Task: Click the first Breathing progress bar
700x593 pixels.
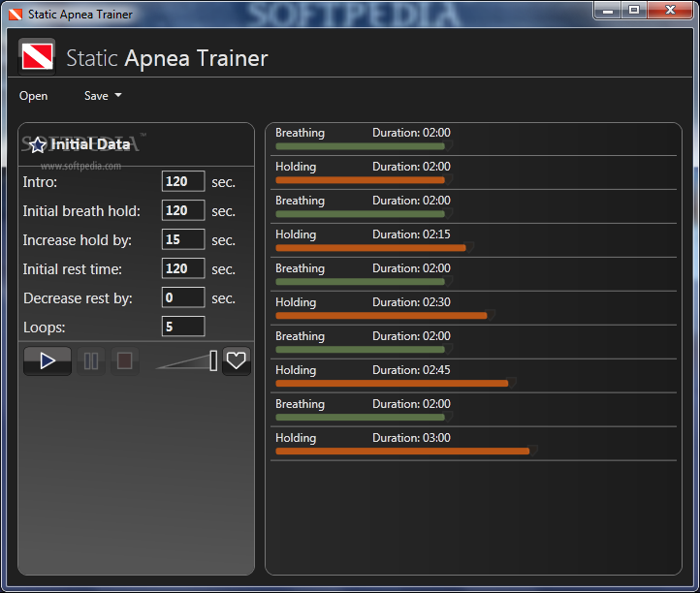Action: click(x=361, y=146)
